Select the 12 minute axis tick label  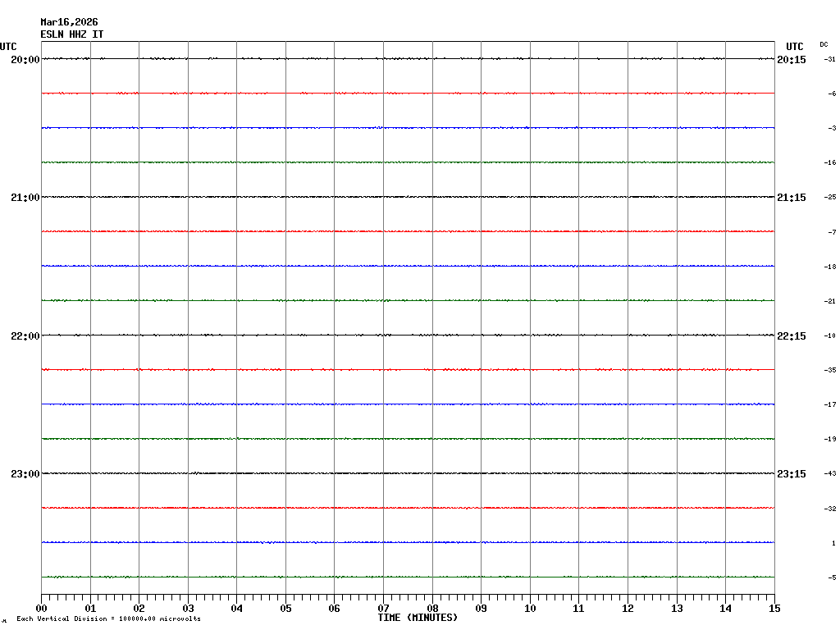[628, 609]
